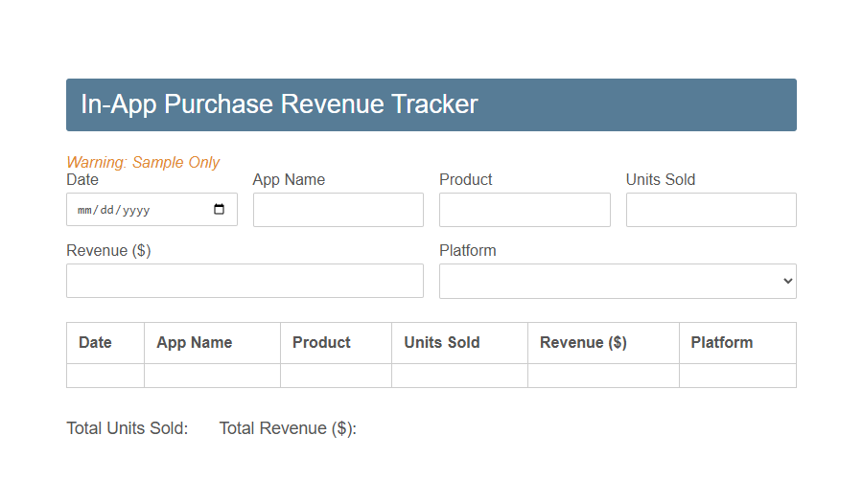
Task: Select the Units Sold input field
Action: (x=711, y=210)
